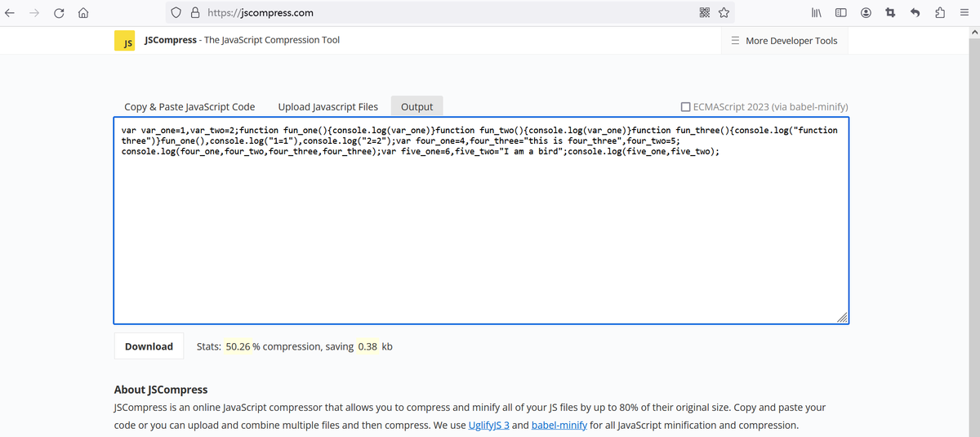This screenshot has width=980, height=437.
Task: Switch to Copy & Paste JavaScript Code tab
Action: (189, 107)
